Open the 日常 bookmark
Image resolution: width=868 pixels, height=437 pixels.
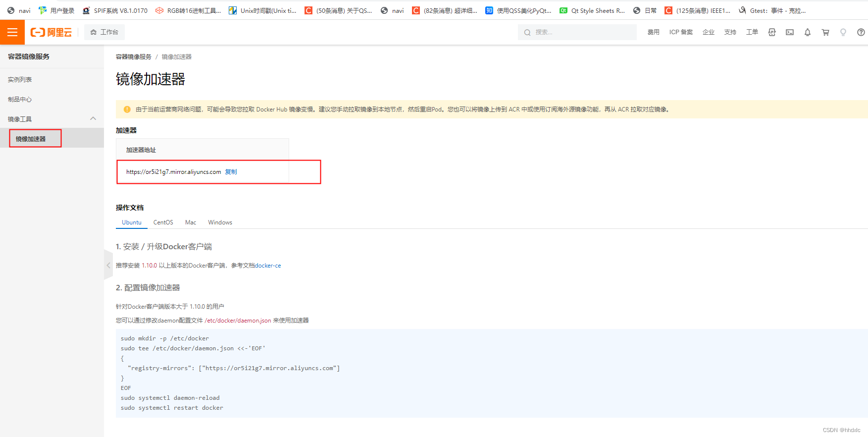[x=645, y=10]
